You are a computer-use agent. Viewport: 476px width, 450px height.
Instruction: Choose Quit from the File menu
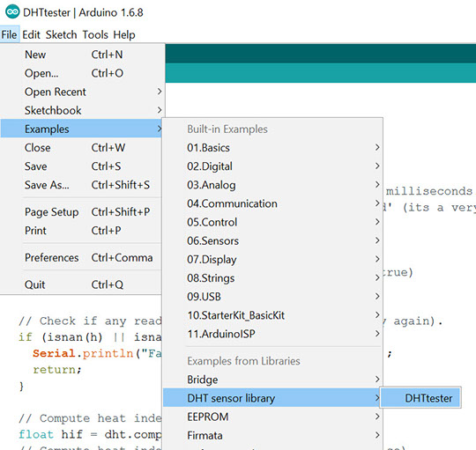click(81, 284)
